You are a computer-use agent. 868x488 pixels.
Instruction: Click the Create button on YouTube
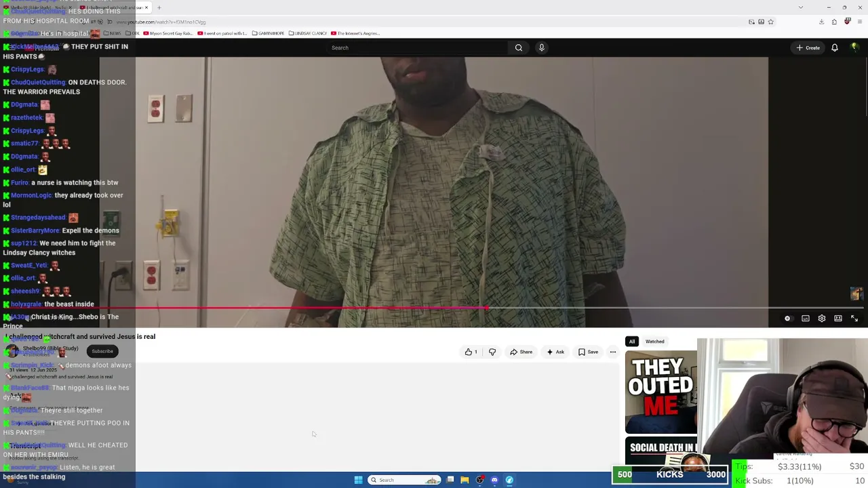coord(808,47)
